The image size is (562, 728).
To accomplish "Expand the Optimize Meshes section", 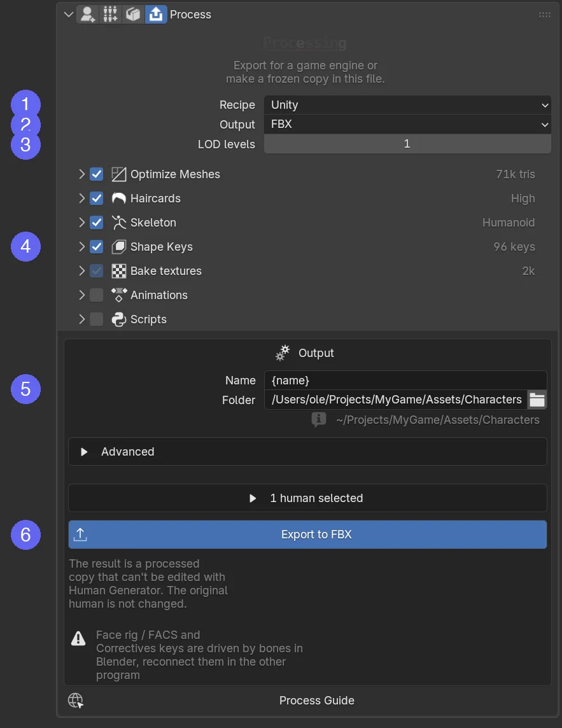I will tap(81, 174).
